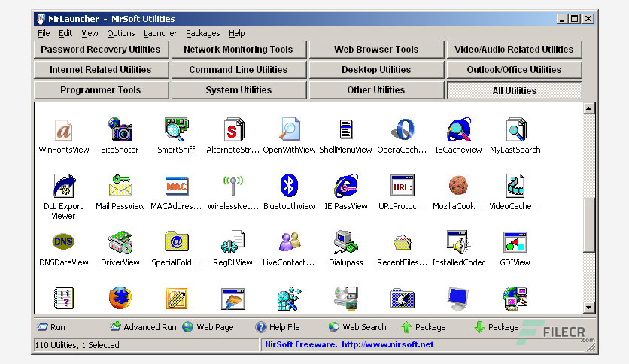
Task: Show Video/Audio Related Utilities category
Action: (515, 50)
